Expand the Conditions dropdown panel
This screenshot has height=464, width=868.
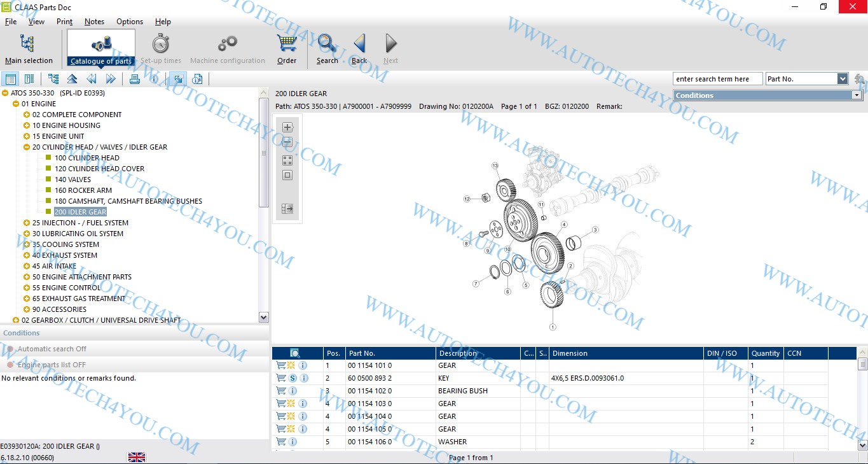[857, 95]
